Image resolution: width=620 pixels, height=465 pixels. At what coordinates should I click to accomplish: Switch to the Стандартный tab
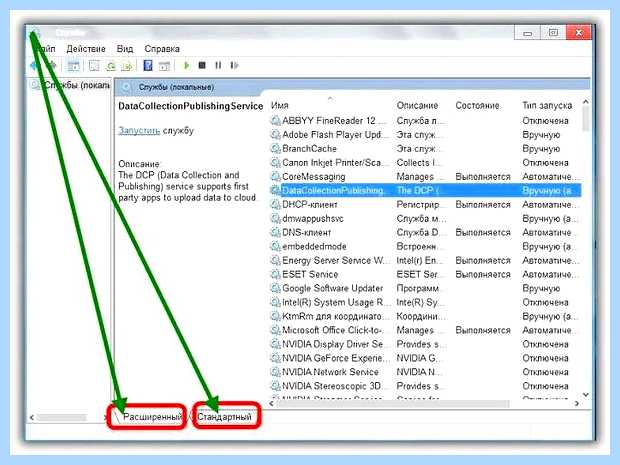pyautogui.click(x=224, y=417)
